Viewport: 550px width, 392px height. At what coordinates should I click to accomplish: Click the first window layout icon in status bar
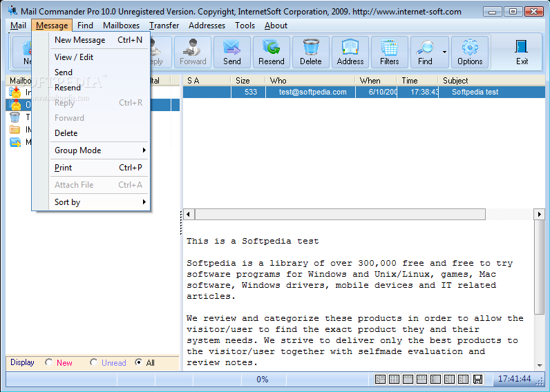coord(380,379)
